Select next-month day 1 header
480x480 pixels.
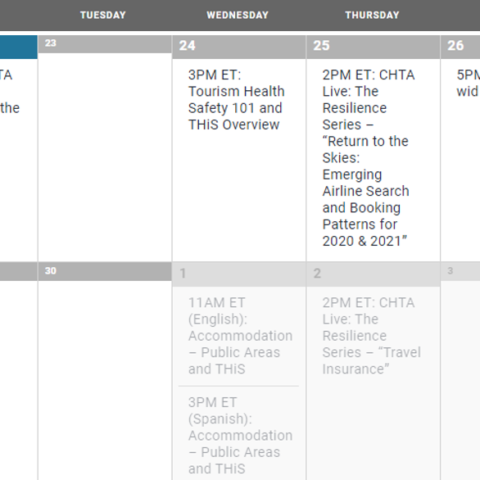(x=239, y=274)
